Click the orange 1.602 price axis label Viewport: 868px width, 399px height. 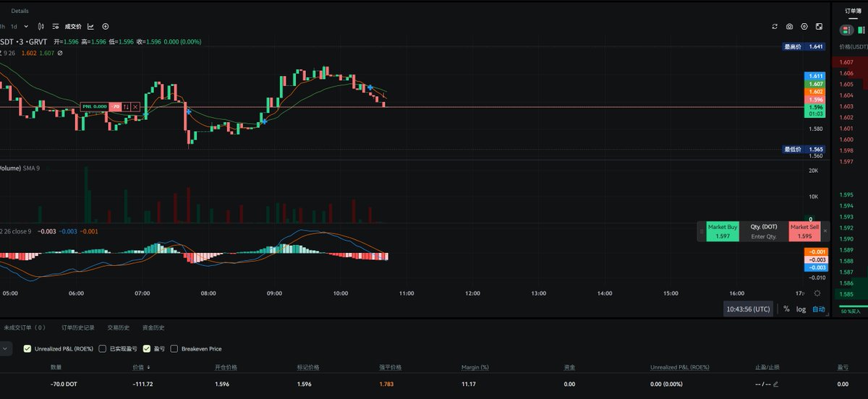coord(815,92)
